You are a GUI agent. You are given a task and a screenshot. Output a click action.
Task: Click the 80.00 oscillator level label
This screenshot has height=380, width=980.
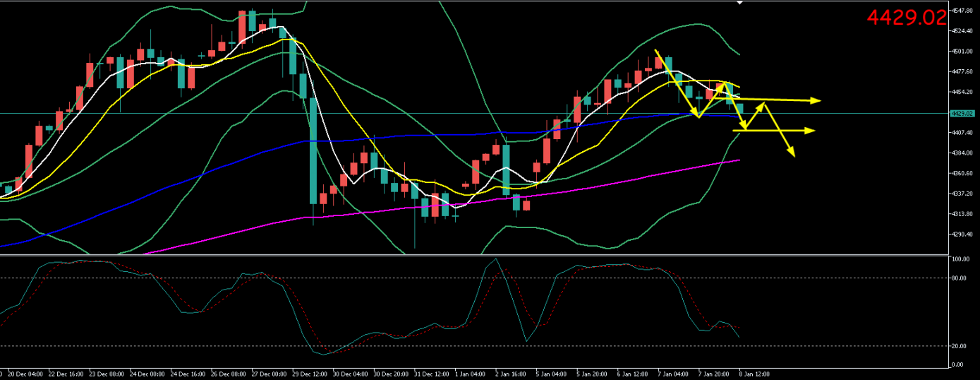[x=960, y=278]
